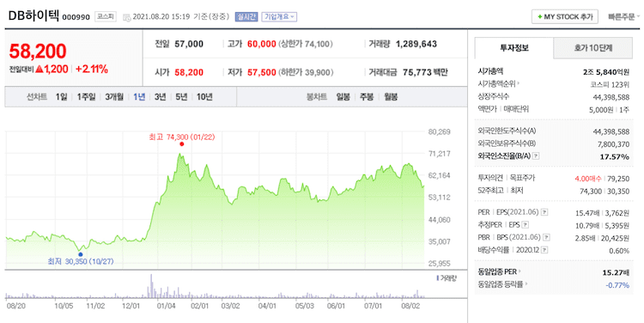The width and height of the screenshot is (644, 323).
Task: Show the 월봉 candle chart
Action: point(391,97)
